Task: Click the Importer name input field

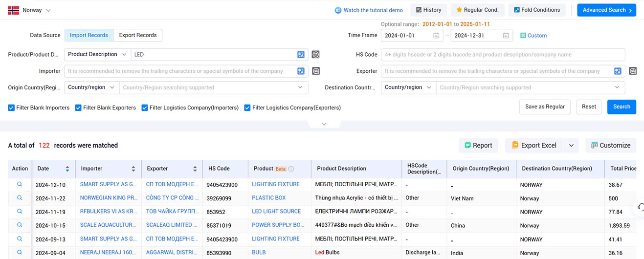Action: pos(180,71)
